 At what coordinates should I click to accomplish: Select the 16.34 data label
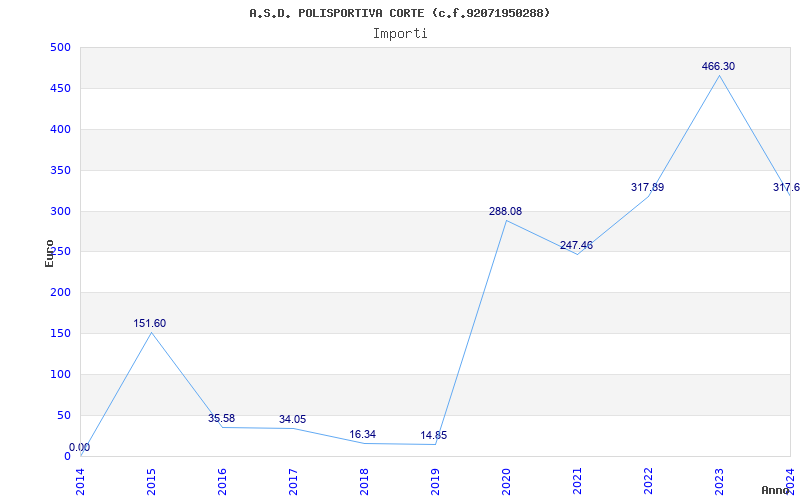pos(362,435)
